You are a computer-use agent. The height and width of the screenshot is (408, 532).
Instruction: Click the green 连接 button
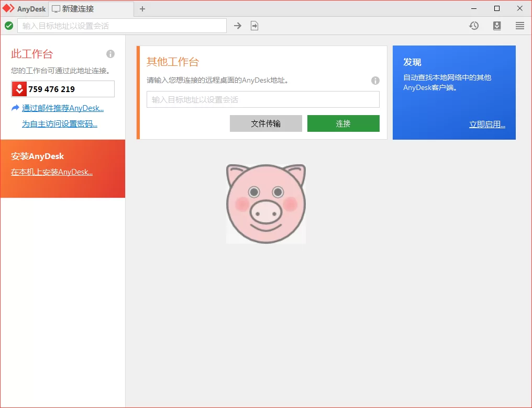[x=343, y=123]
